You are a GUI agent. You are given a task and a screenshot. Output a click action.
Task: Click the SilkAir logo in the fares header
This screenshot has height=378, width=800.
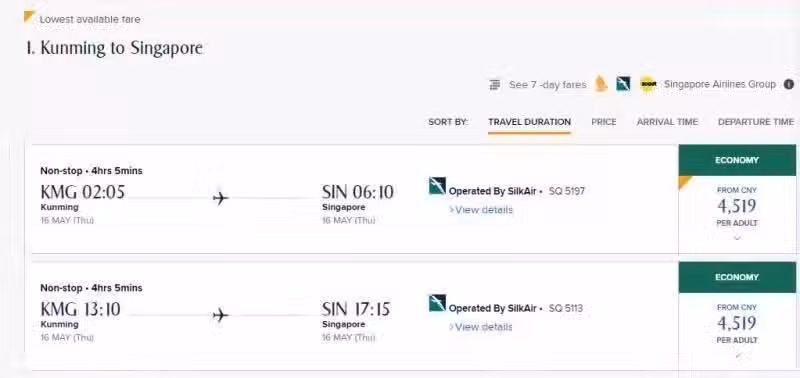[623, 84]
